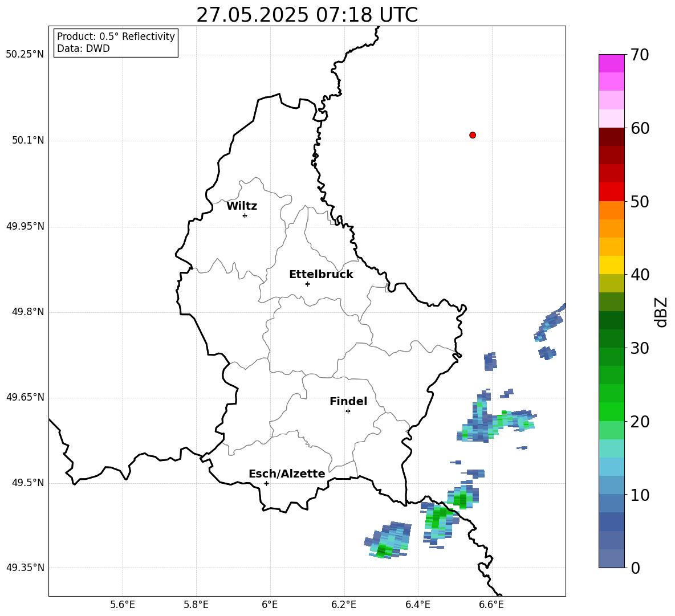Click the red radar site marker dot

(x=473, y=135)
